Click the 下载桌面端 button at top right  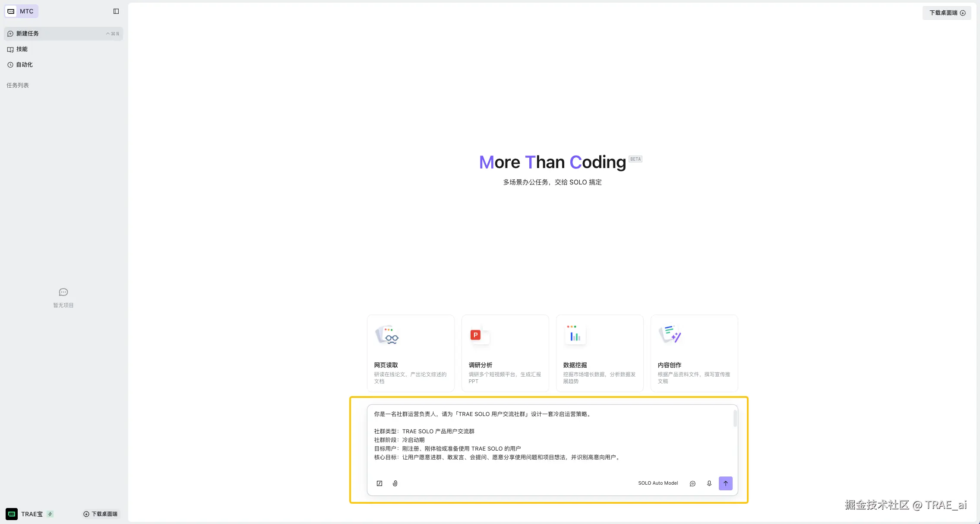point(947,13)
